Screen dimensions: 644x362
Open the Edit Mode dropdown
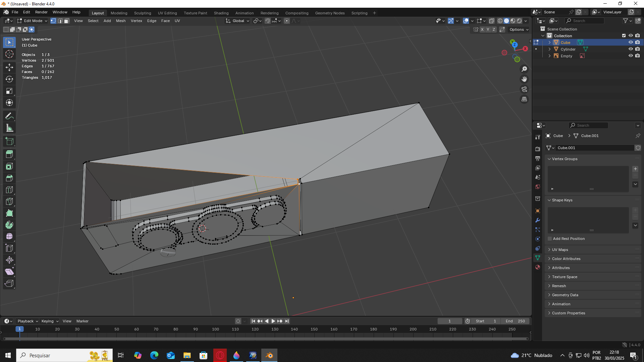33,21
